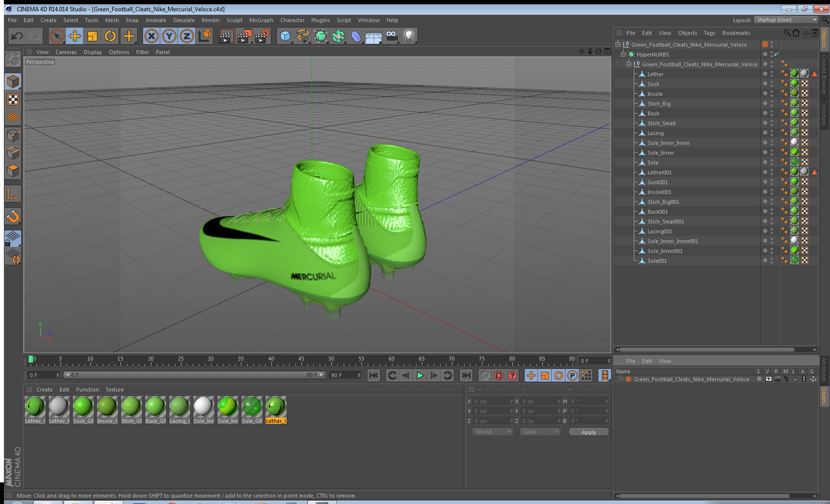Click the Record Active Objects button
The width and height of the screenshot is (830, 504).
485,375
